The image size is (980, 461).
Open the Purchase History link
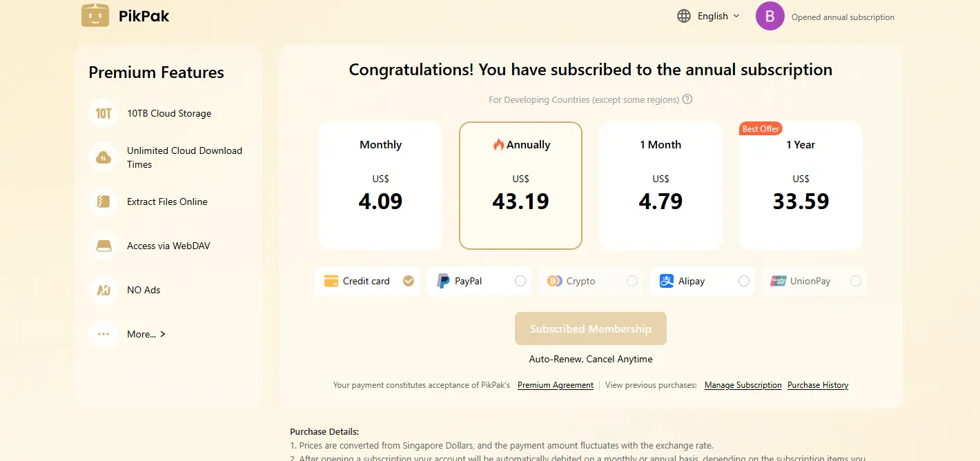coord(818,385)
